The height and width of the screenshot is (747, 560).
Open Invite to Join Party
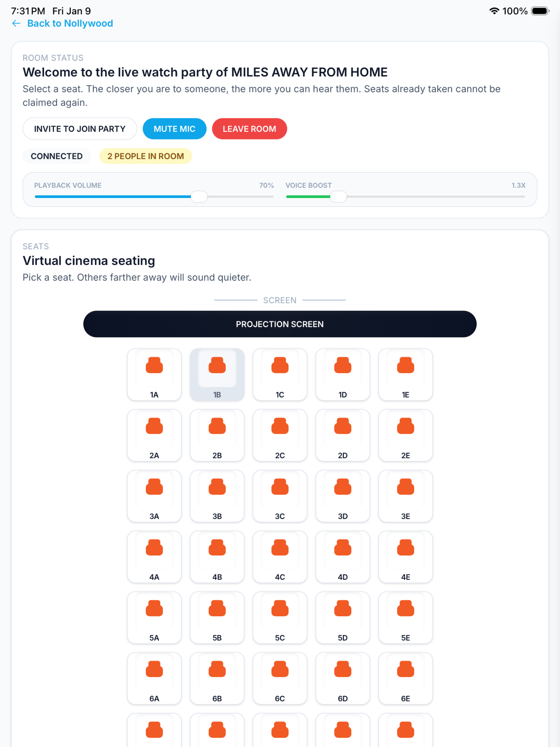coord(80,129)
